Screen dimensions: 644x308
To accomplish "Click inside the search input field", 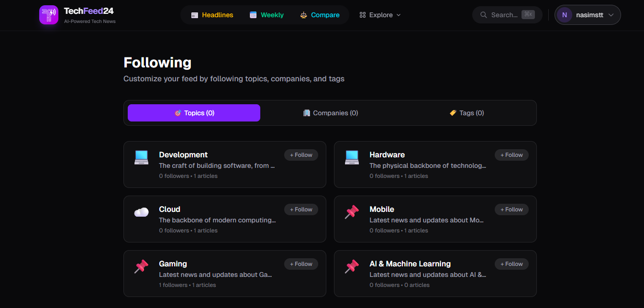I will coord(505,15).
